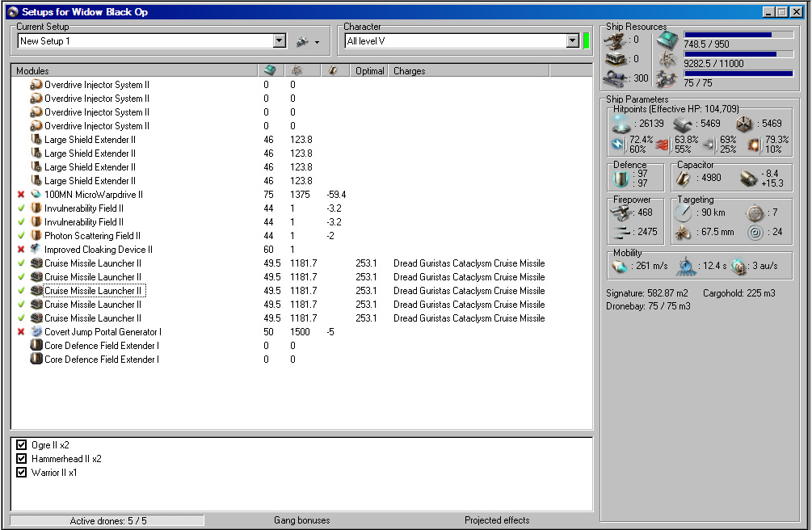The image size is (812, 530).
Task: Toggle the first Cruise Missile Launcher II state
Action: [x=21, y=263]
